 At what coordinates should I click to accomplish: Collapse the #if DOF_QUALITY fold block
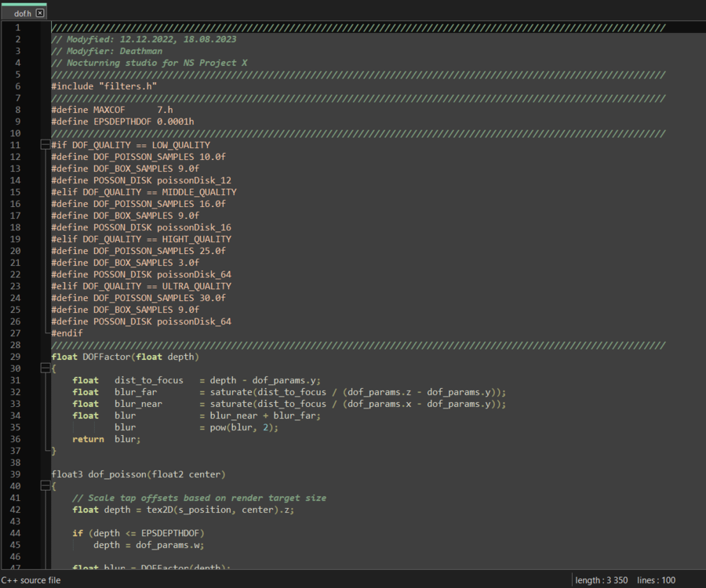coord(44,145)
